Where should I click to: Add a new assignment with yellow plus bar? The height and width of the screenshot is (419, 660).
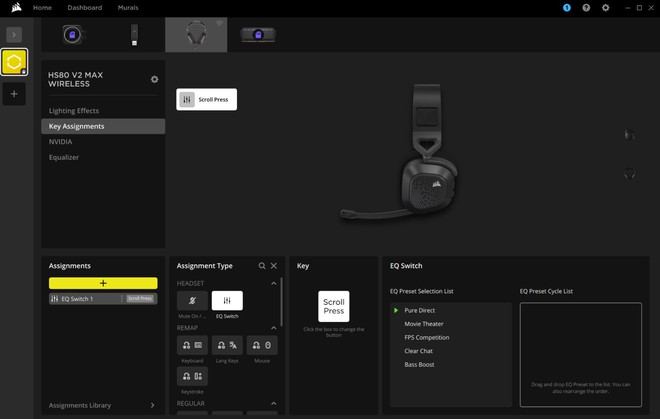103,283
